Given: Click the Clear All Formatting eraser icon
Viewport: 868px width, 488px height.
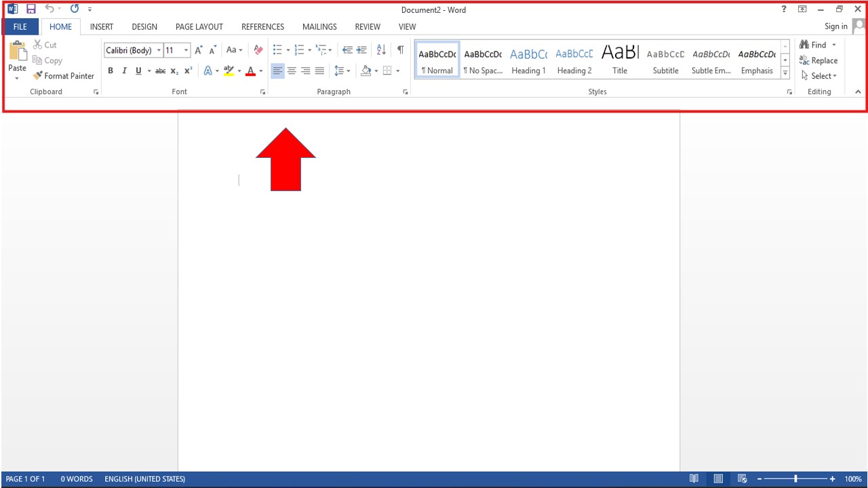Looking at the screenshot, I should coord(258,50).
